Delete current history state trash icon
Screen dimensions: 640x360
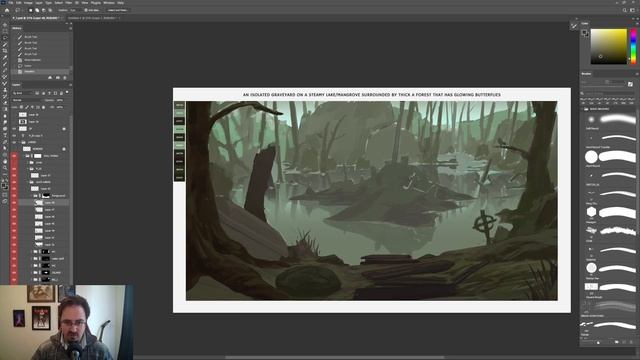64,78
